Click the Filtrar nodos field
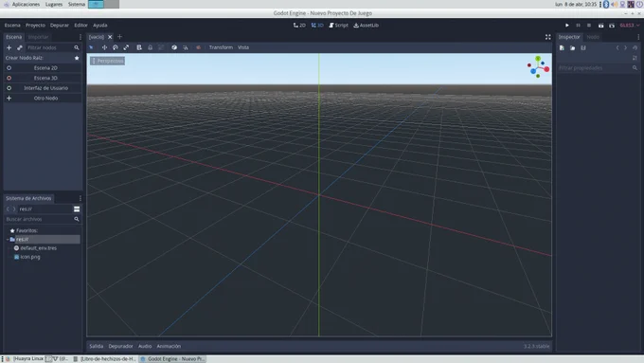Image resolution: width=644 pixels, height=363 pixels. (x=53, y=47)
